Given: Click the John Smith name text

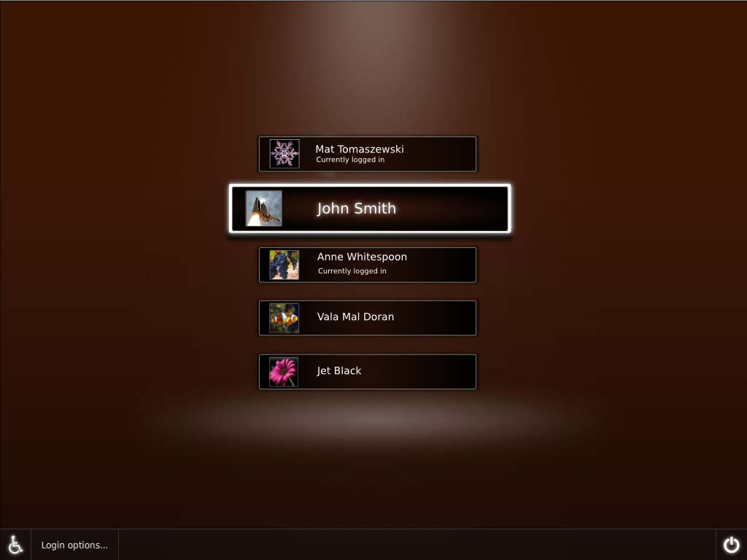Looking at the screenshot, I should [x=356, y=209].
